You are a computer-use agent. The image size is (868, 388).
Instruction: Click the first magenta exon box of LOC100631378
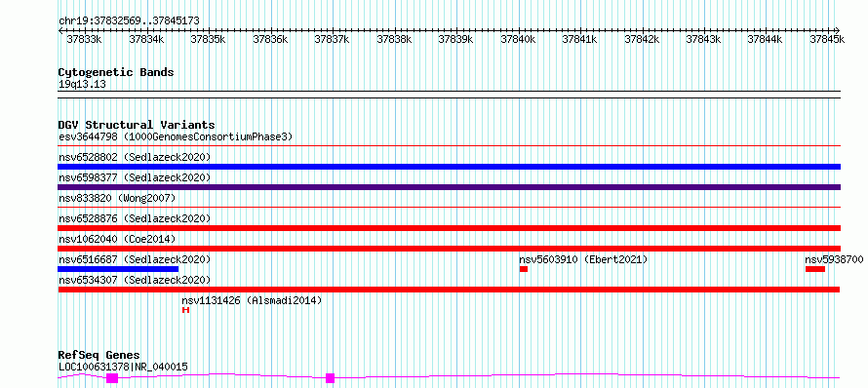click(112, 378)
